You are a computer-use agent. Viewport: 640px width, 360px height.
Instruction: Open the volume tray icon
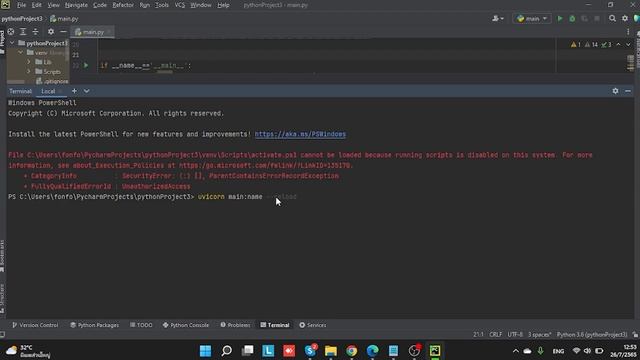(x=587, y=351)
